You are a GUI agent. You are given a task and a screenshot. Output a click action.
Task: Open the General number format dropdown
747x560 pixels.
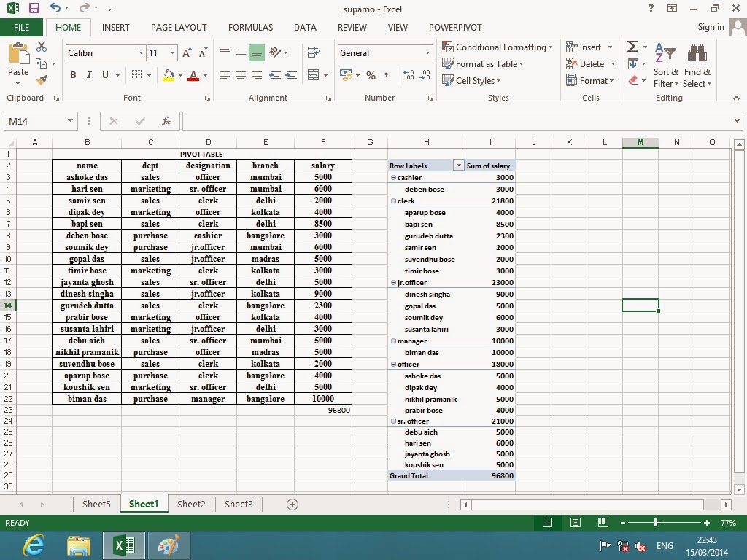tap(427, 52)
